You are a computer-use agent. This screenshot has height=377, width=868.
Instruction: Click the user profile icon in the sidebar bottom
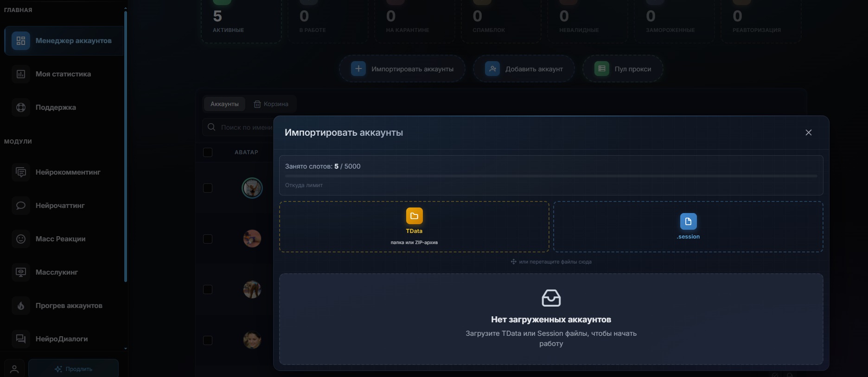14,369
